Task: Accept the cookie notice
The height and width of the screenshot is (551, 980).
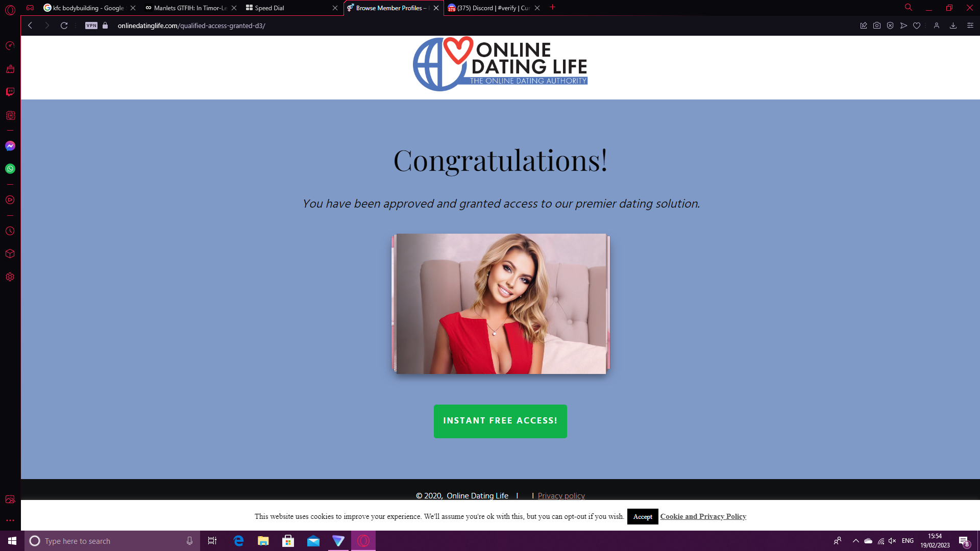Action: pos(643,516)
